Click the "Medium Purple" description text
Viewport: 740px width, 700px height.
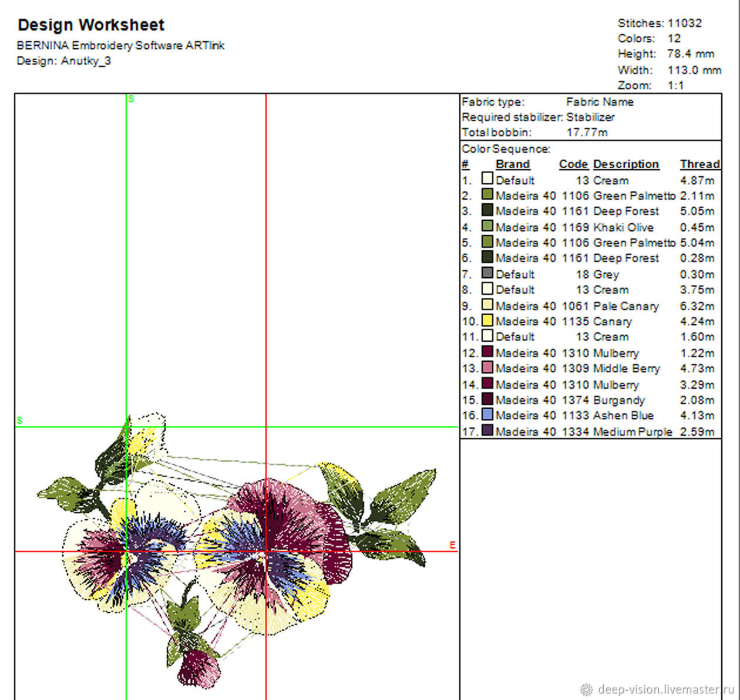633,432
